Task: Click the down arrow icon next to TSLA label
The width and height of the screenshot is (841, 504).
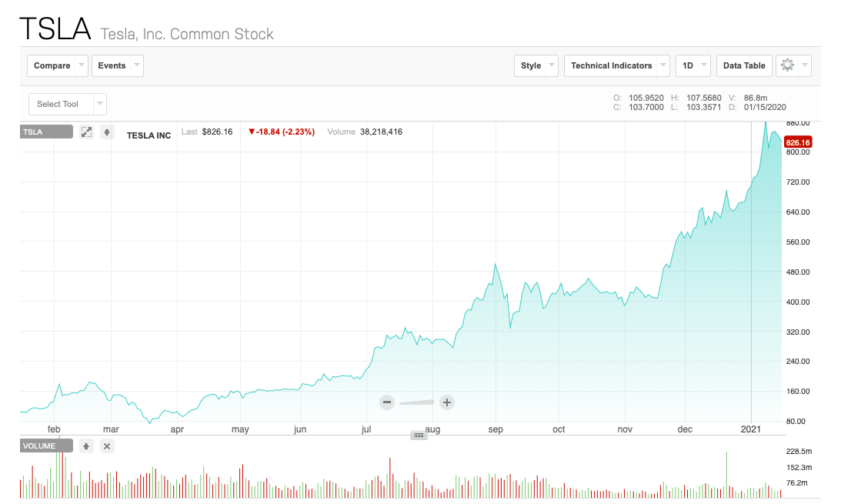Action: click(107, 132)
